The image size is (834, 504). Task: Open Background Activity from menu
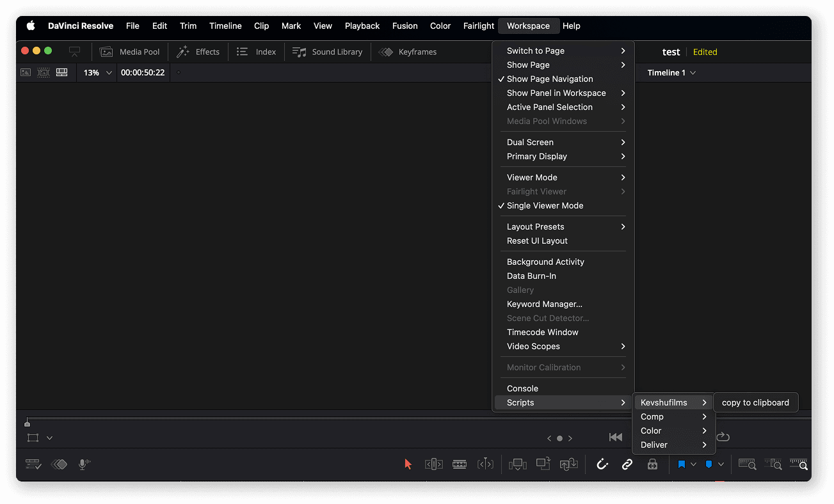(x=563, y=262)
